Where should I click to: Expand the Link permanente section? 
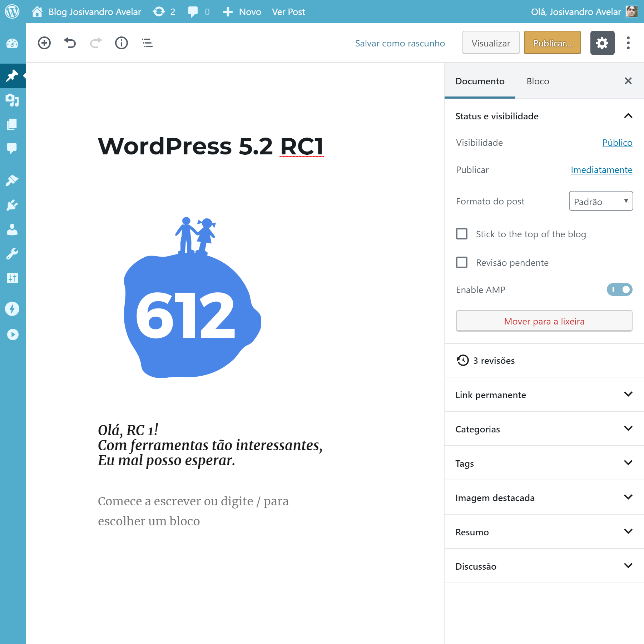point(544,395)
